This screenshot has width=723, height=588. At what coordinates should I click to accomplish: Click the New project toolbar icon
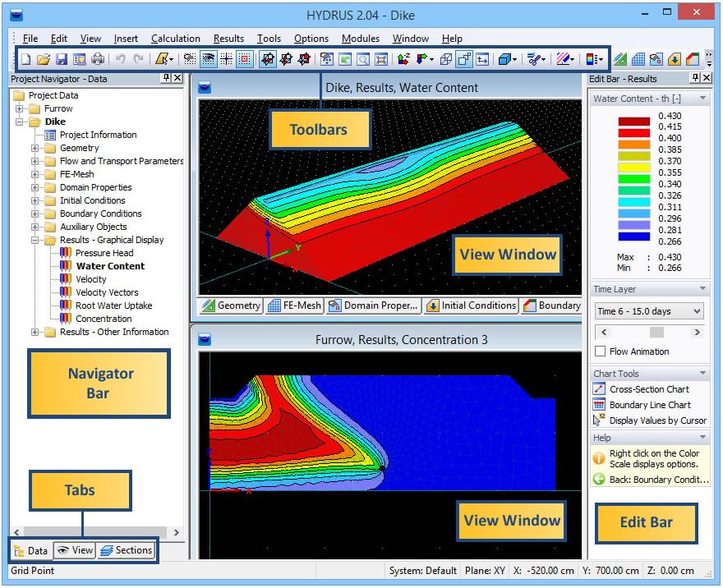(x=26, y=59)
